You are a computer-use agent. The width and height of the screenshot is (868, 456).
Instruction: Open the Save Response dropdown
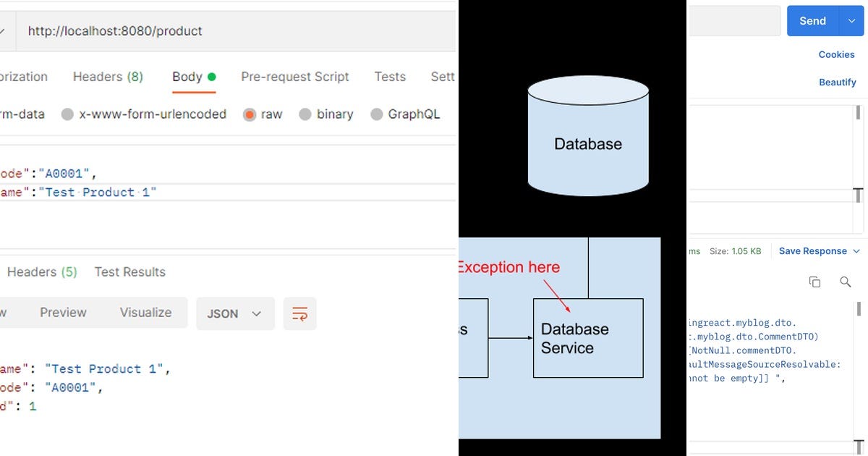(x=818, y=250)
